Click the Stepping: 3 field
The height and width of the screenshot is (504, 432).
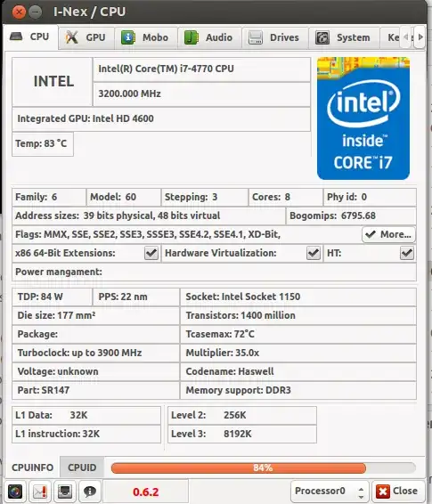(205, 197)
